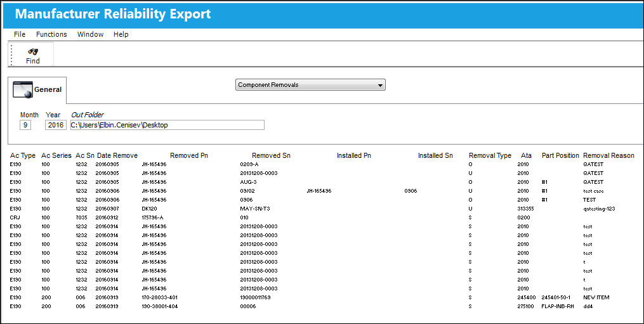Screen dimensions: 644x324
Task: Click the Year input field
Action: pyautogui.click(x=55, y=125)
